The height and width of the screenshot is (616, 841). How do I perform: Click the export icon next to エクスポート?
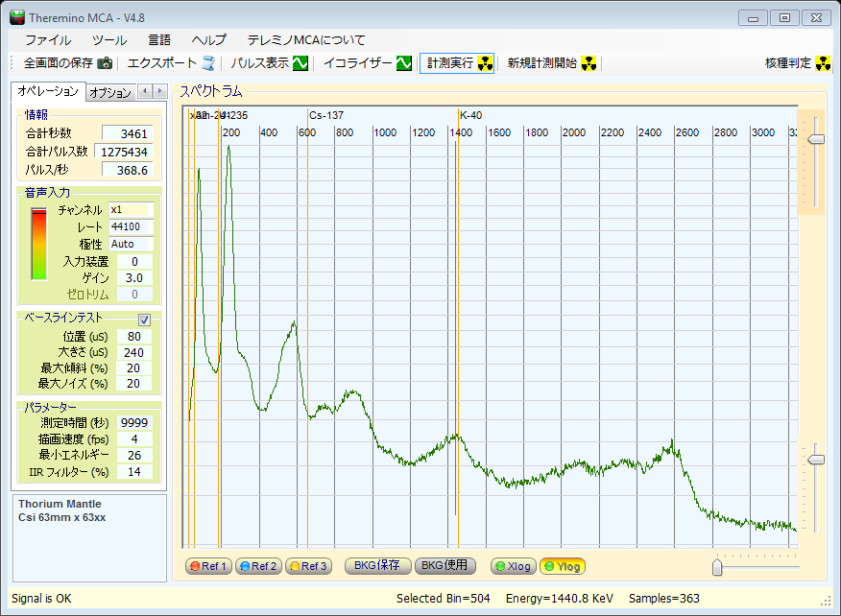tap(208, 63)
